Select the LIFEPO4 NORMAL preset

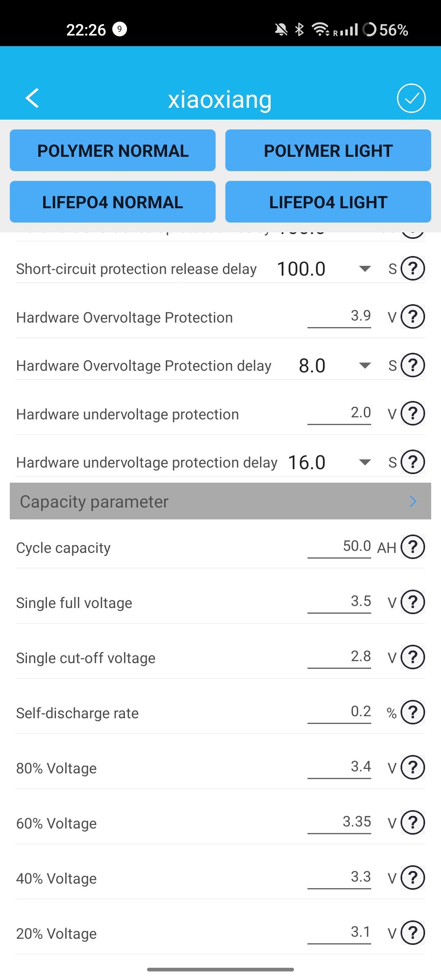point(113,202)
